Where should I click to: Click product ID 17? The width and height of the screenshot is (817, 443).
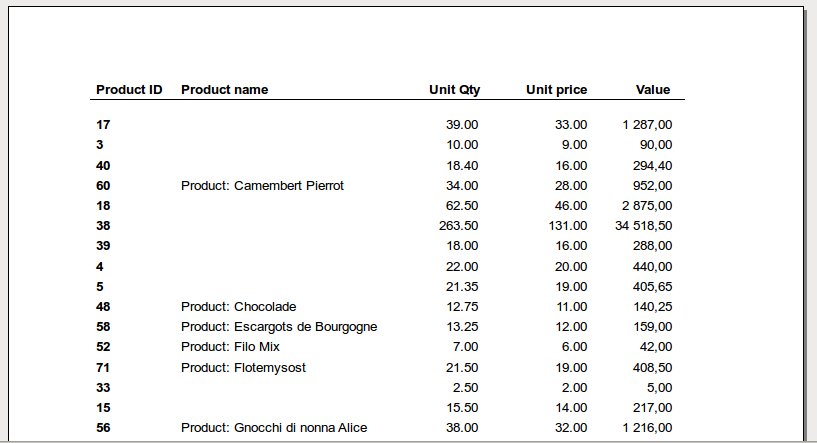pos(103,125)
